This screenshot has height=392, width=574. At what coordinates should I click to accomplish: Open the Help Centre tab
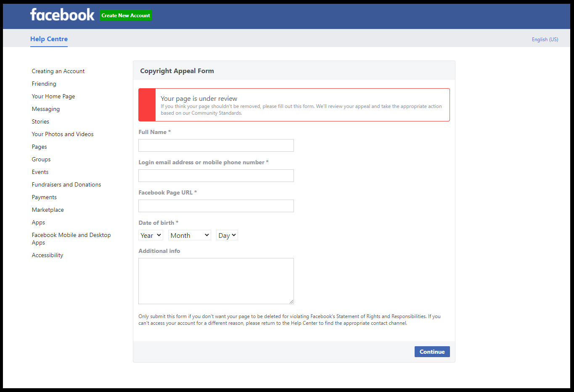49,39
